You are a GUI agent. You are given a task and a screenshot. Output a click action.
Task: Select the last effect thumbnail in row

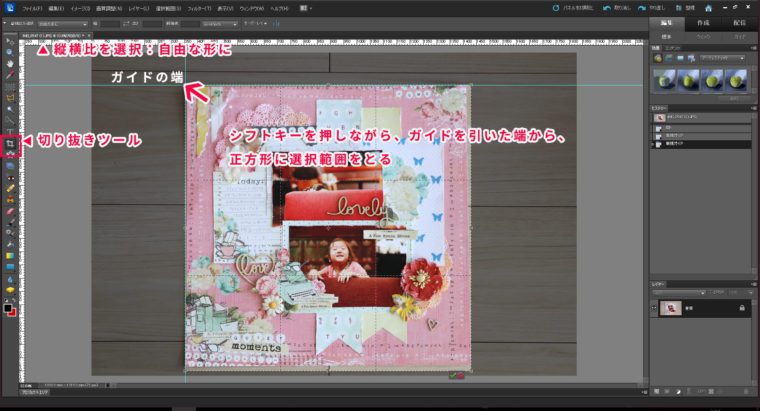coord(739,79)
